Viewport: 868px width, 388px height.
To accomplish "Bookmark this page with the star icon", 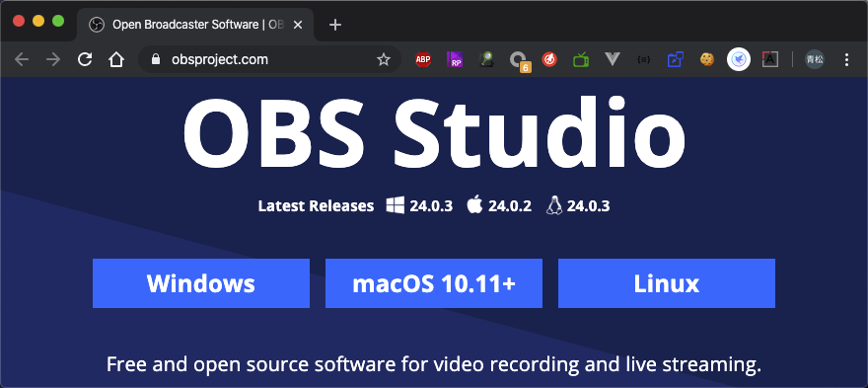I will pos(383,59).
